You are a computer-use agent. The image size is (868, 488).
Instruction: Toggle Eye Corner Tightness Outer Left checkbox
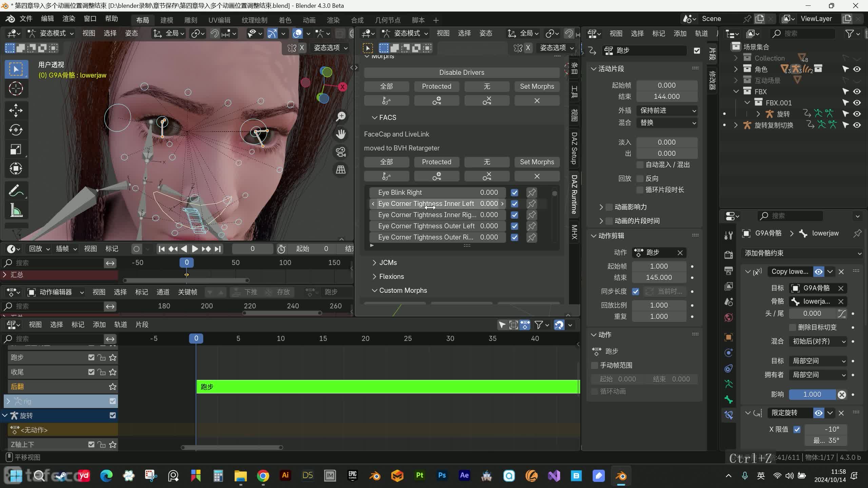(x=514, y=226)
